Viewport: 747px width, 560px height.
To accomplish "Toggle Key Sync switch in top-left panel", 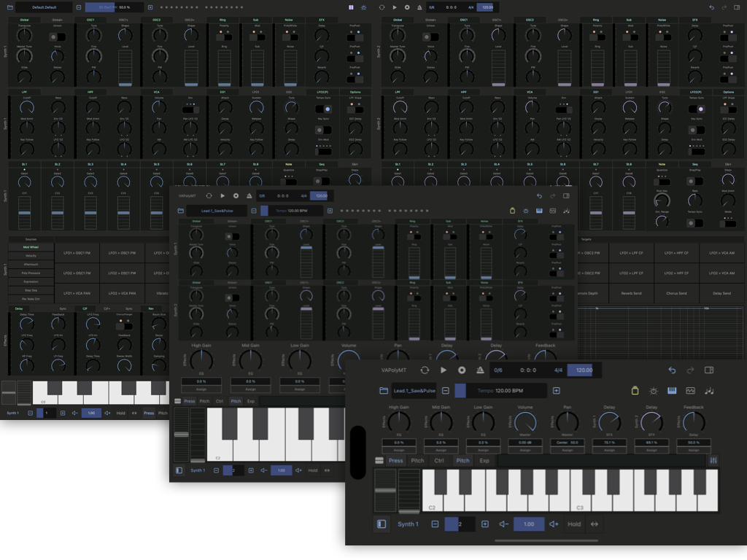I will pyautogui.click(x=323, y=130).
